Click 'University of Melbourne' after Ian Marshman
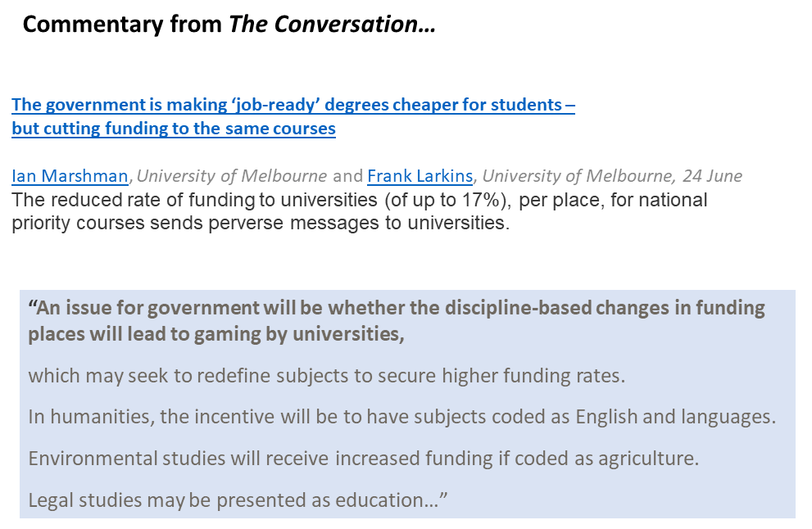 232,176
